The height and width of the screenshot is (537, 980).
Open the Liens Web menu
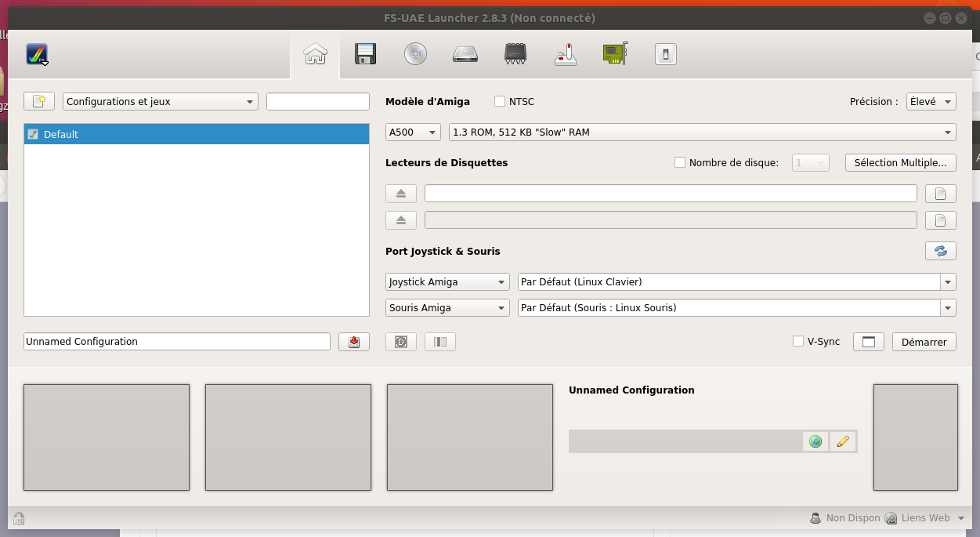click(925, 518)
